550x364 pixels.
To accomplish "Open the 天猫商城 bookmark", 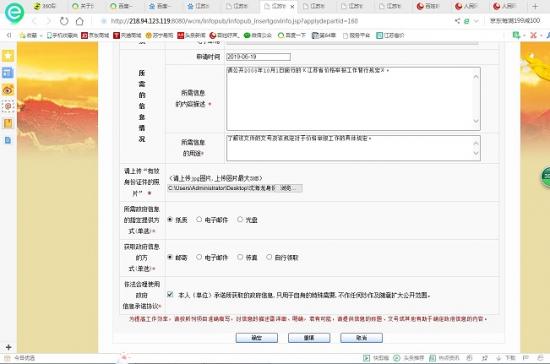I will [127, 35].
